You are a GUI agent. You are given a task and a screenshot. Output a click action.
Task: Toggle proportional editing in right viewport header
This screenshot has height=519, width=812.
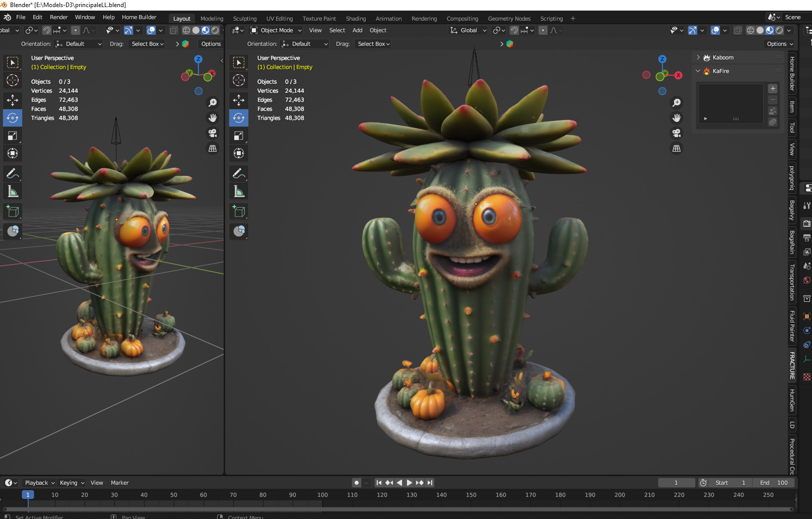(x=543, y=30)
